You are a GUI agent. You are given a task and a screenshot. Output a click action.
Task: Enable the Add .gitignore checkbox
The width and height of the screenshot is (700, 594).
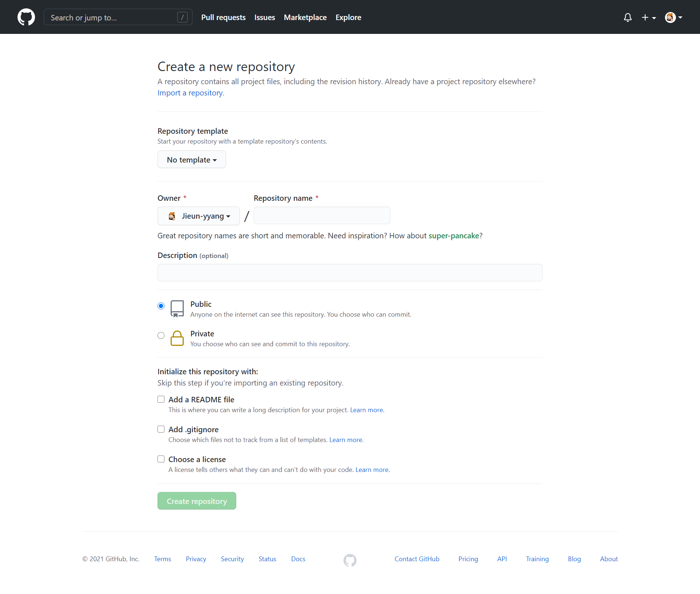pos(161,429)
